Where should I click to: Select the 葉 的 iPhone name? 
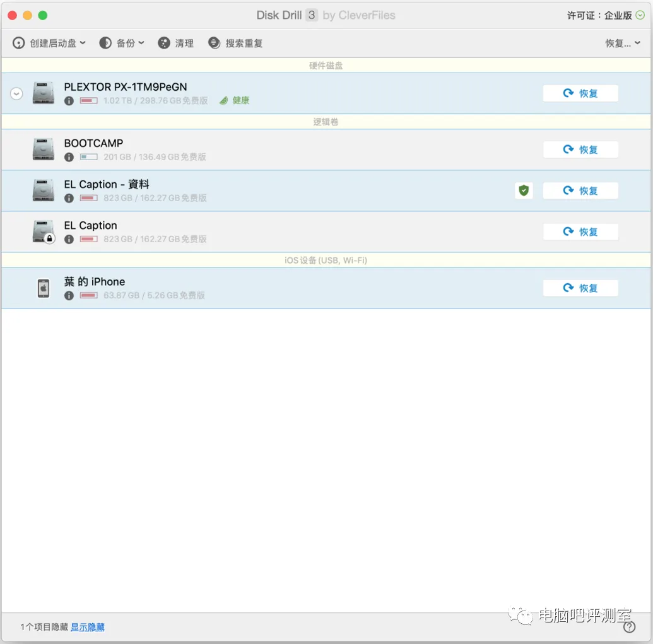[95, 282]
